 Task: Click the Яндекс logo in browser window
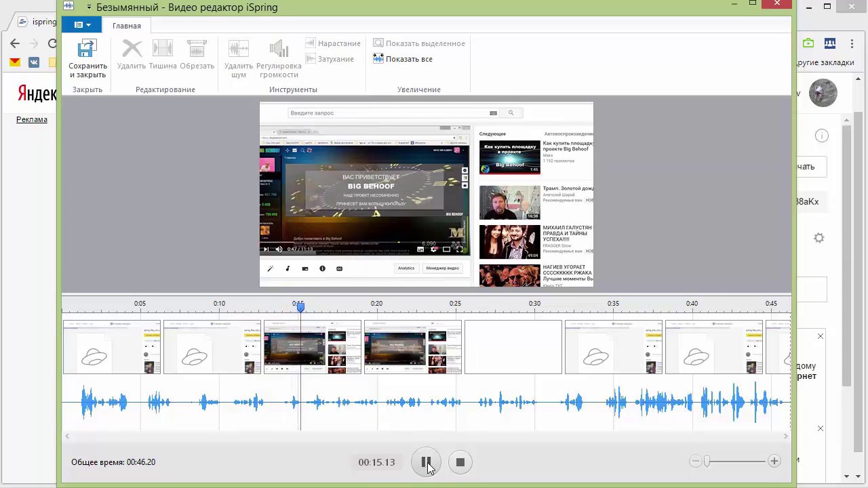37,94
